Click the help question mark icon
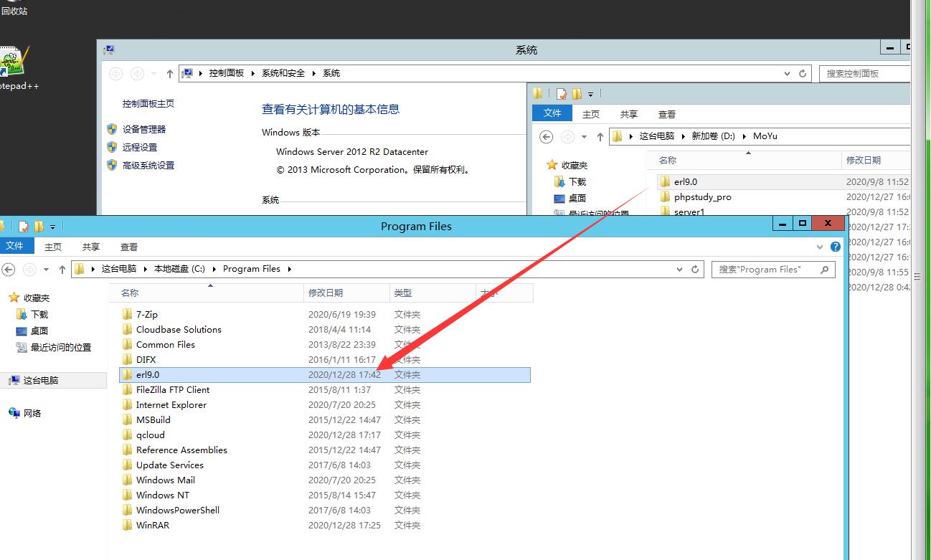This screenshot has height=560, width=931. pyautogui.click(x=835, y=247)
